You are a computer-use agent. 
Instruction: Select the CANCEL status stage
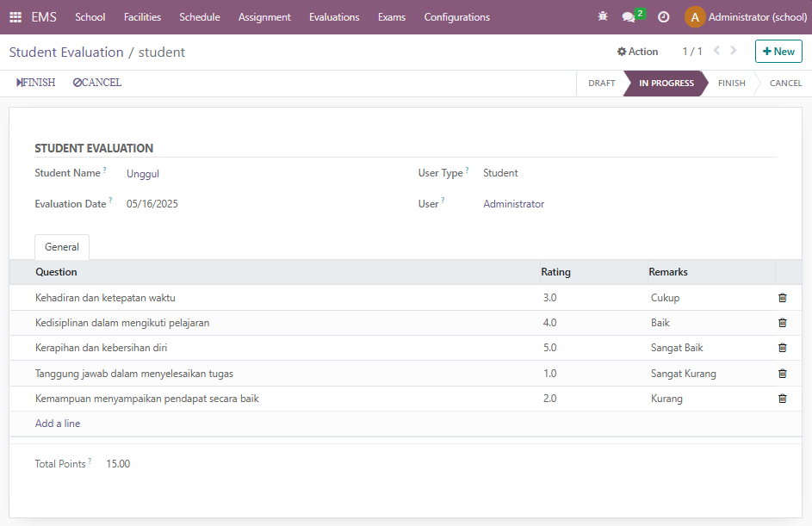(x=785, y=83)
